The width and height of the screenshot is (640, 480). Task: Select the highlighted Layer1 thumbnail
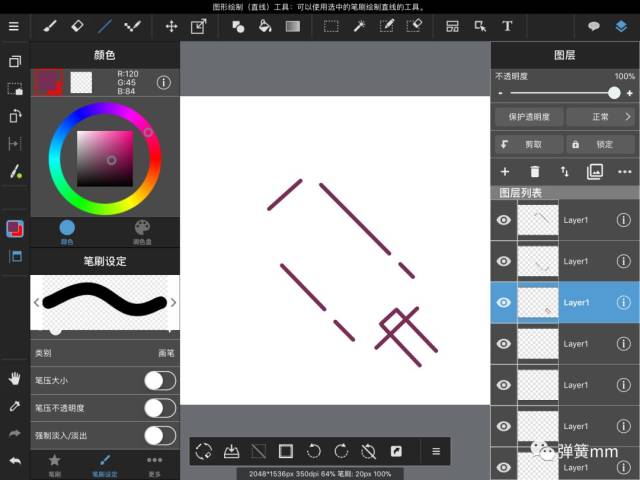[538, 302]
